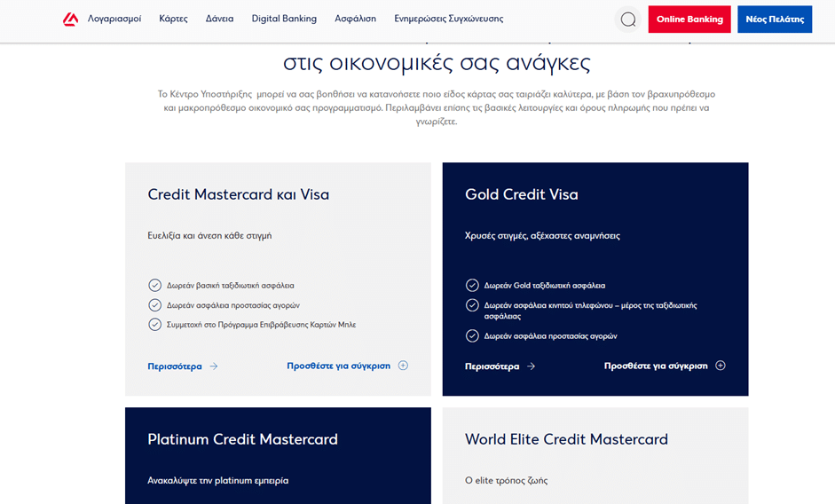This screenshot has width=835, height=504.
Task: Click the red bank logo icon
Action: click(x=71, y=19)
